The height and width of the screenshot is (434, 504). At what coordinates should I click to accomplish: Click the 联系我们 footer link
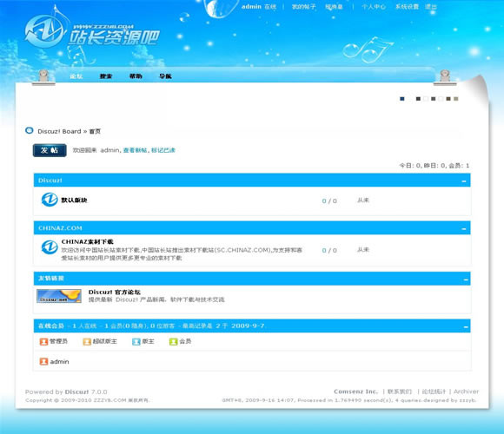400,391
